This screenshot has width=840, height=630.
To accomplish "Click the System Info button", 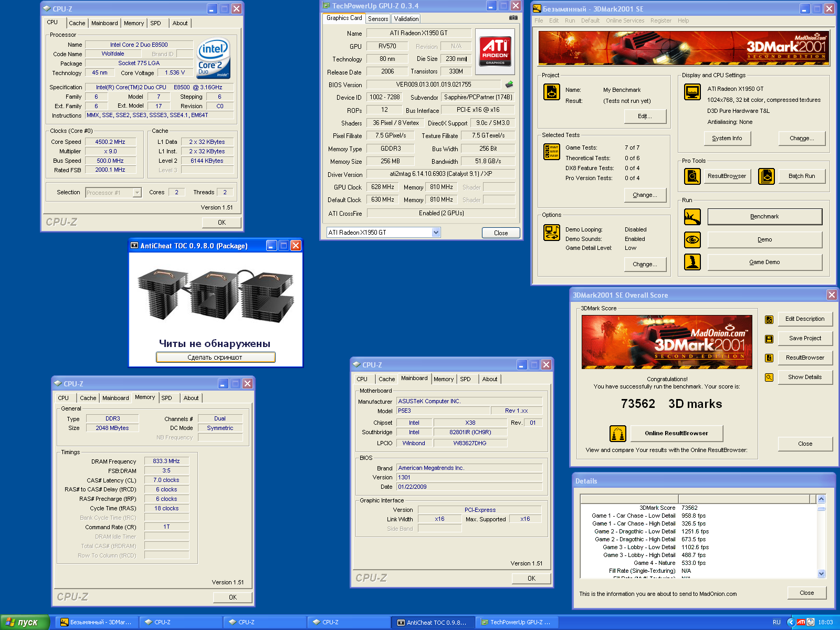I will [x=727, y=138].
